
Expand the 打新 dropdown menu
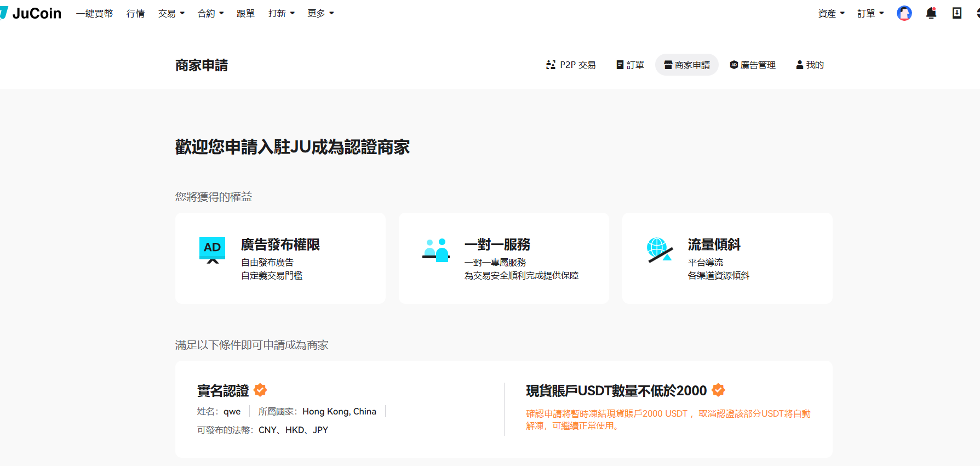(x=282, y=13)
